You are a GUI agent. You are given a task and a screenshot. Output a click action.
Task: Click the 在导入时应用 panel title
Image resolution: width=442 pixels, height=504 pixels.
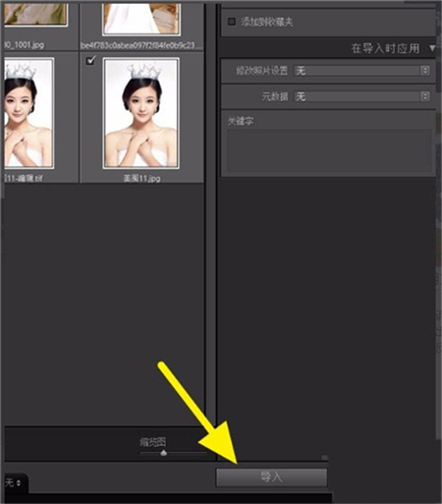click(x=385, y=48)
